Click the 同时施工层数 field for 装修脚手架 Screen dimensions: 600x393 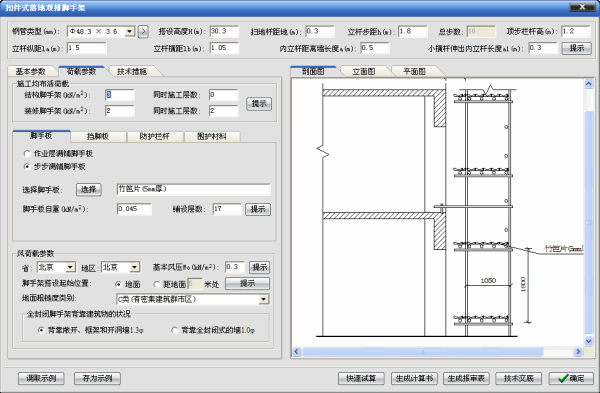(223, 111)
